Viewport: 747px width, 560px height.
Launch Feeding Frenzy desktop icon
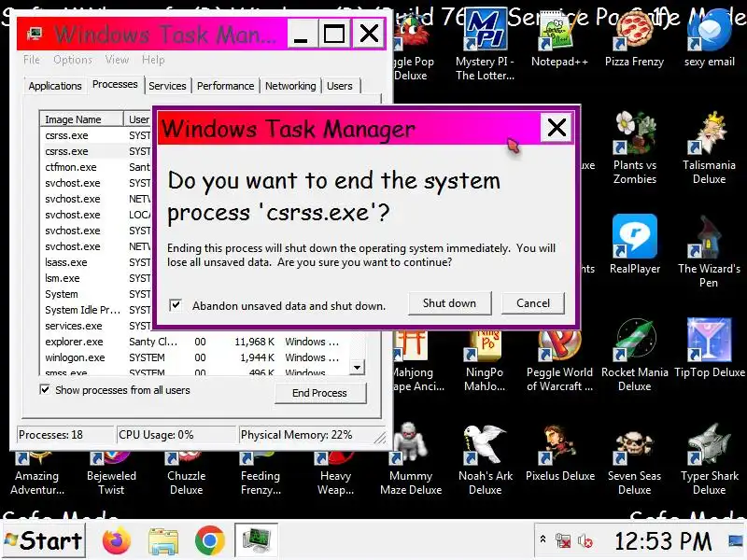(261, 472)
